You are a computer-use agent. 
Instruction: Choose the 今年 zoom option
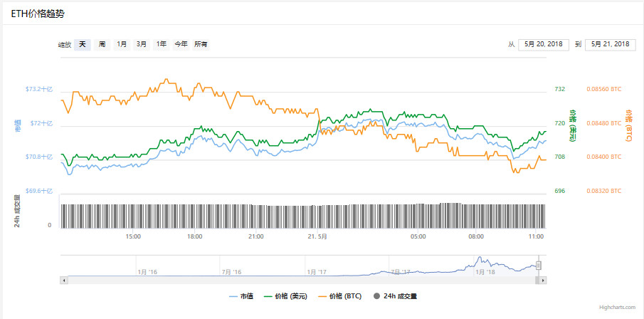(x=181, y=44)
